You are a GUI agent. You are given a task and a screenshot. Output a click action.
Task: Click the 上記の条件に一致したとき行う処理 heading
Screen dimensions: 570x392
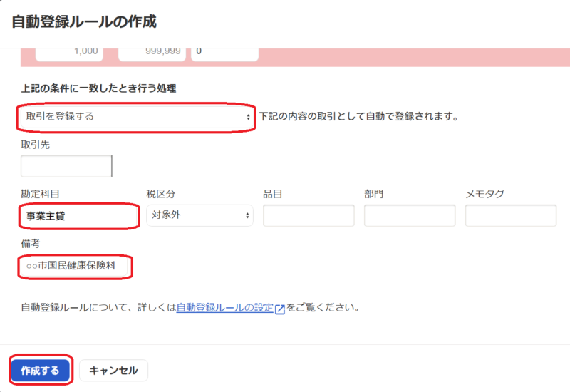tap(98, 88)
